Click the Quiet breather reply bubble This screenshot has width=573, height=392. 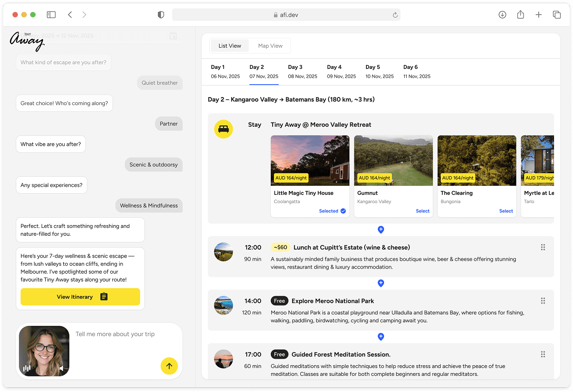point(159,83)
